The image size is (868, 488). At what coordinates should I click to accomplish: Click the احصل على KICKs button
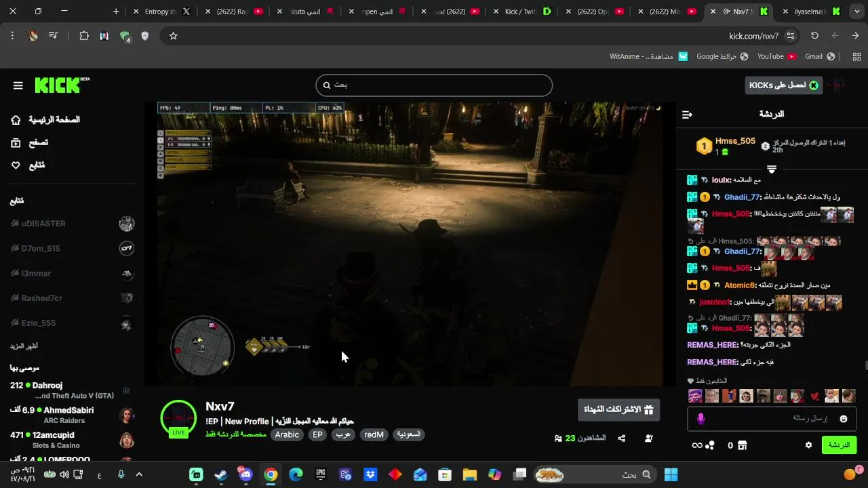click(x=783, y=85)
